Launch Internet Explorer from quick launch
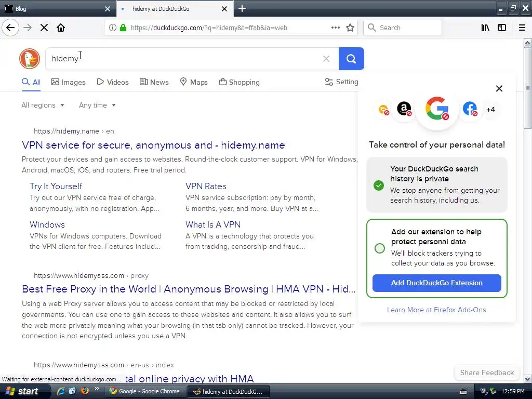Screen dimensions: 532x399 [x=61, y=391]
